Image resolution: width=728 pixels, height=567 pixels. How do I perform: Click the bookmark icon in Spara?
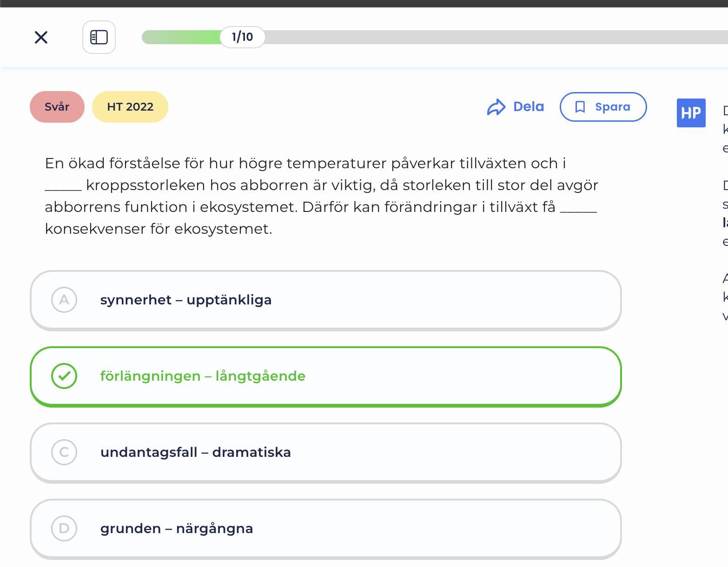pyautogui.click(x=580, y=107)
